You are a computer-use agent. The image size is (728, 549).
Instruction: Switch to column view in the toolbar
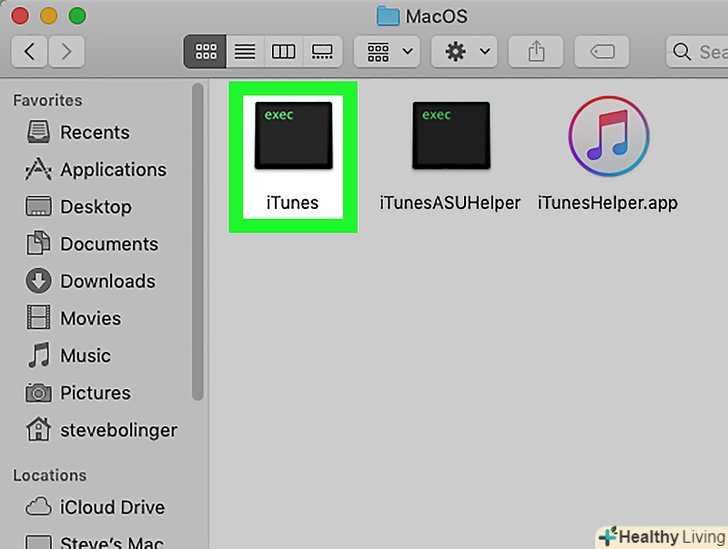[x=283, y=51]
